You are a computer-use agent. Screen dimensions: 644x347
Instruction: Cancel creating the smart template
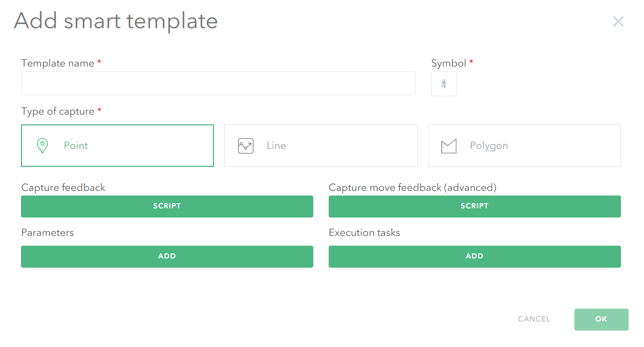[x=534, y=319]
